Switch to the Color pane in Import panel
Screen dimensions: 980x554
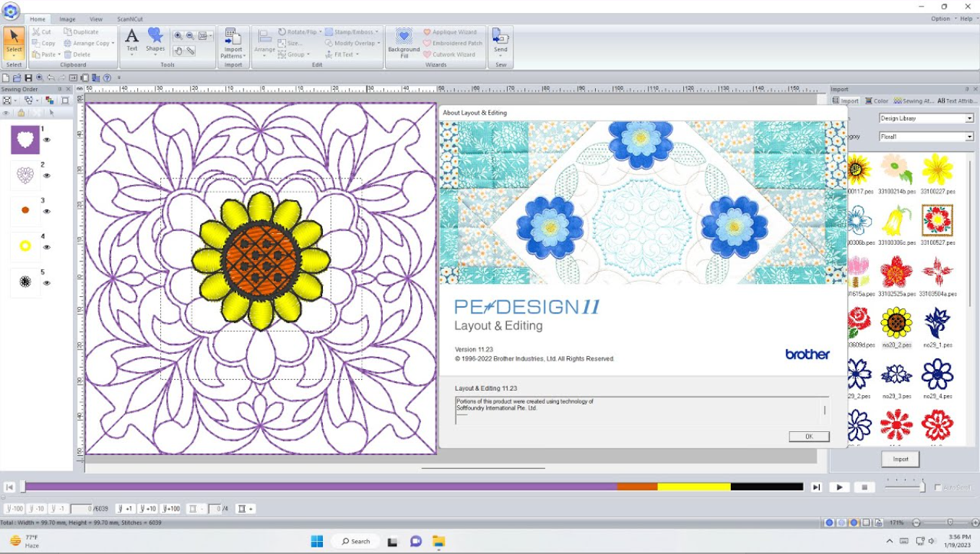876,100
